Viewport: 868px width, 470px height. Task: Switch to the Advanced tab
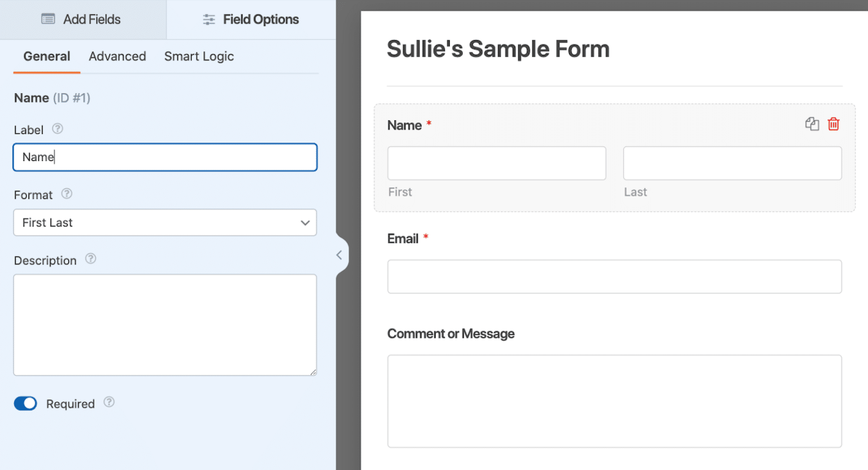117,56
